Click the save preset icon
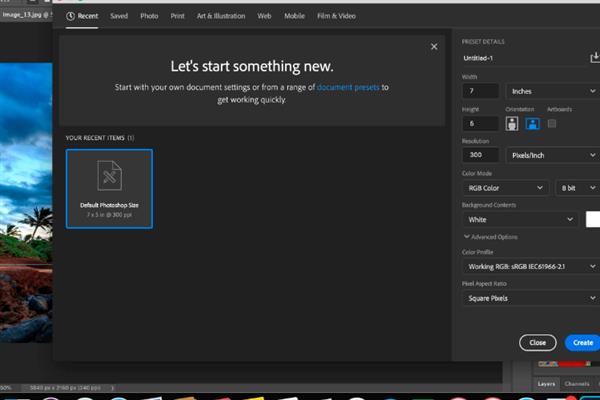This screenshot has height=400, width=600. pos(594,58)
